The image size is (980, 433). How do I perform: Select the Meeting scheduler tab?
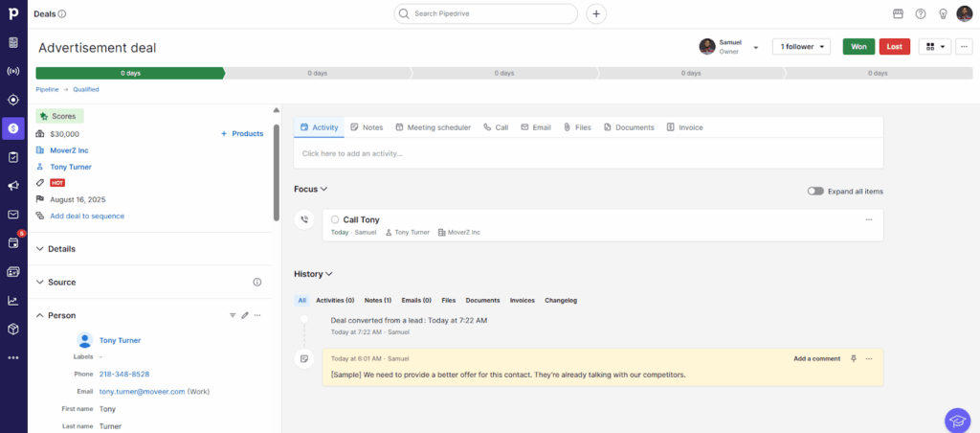(433, 127)
